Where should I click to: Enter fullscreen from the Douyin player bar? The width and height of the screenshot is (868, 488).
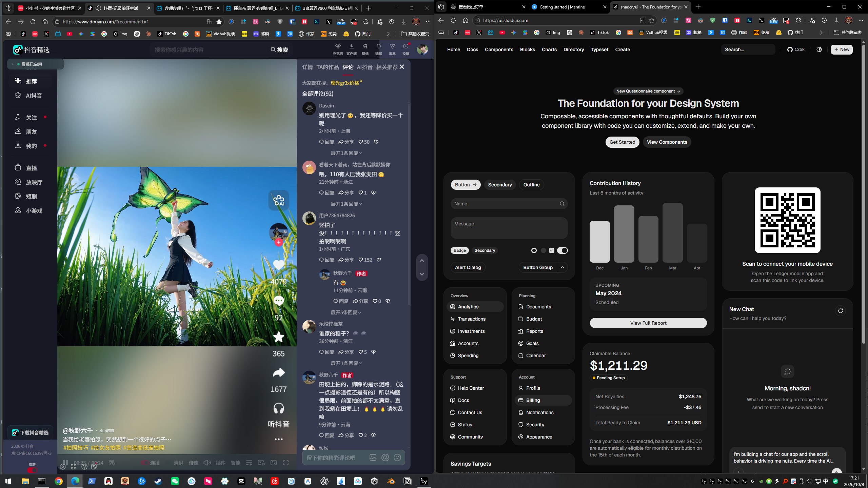[286, 463]
